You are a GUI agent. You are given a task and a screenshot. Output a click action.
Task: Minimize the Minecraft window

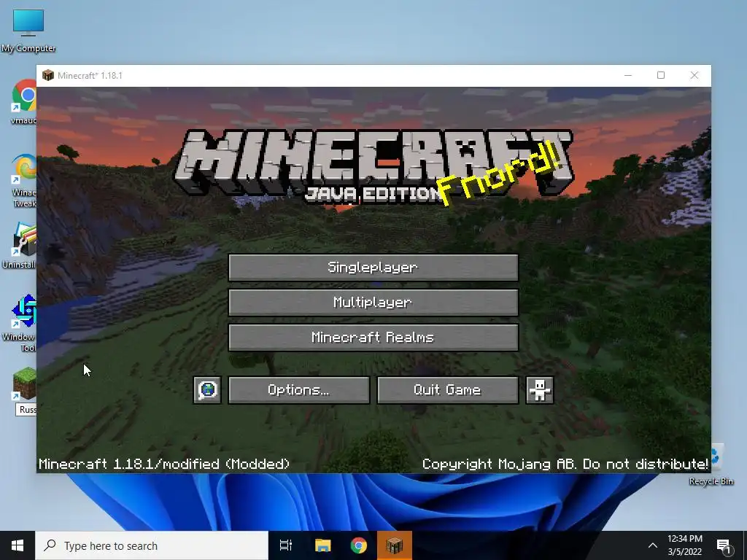(x=628, y=75)
